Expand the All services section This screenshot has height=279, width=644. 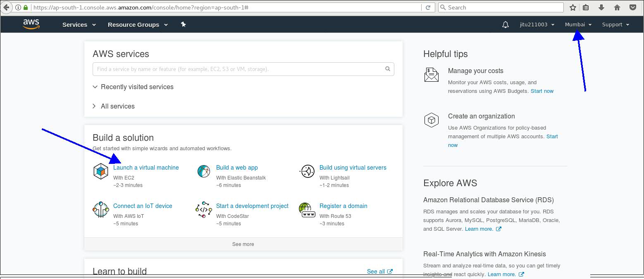[x=114, y=106]
